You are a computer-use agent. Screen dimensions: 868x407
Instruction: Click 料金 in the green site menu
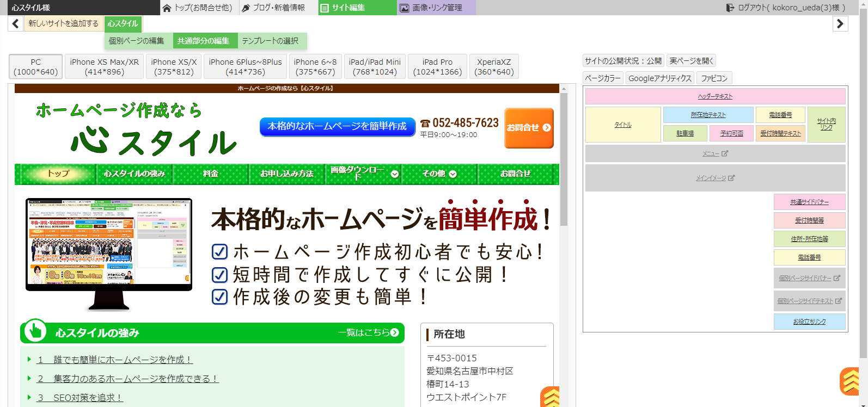point(211,174)
